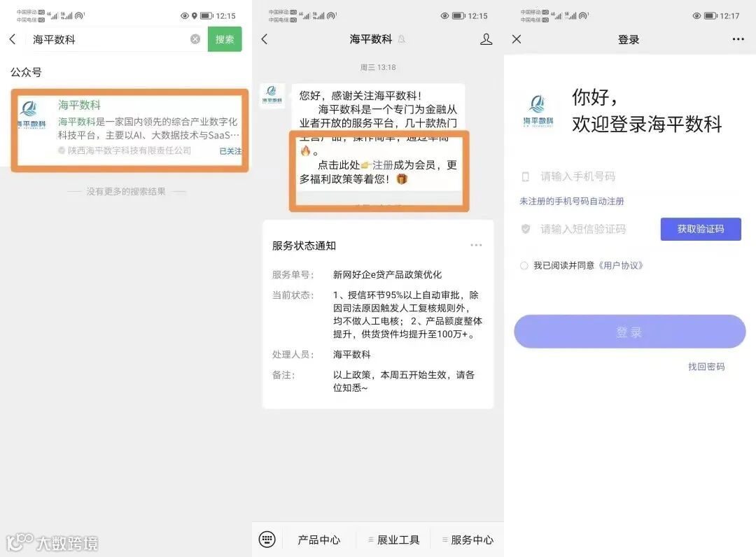Click the 海平数科 logo in search result
756x557 pixels.
(x=31, y=114)
